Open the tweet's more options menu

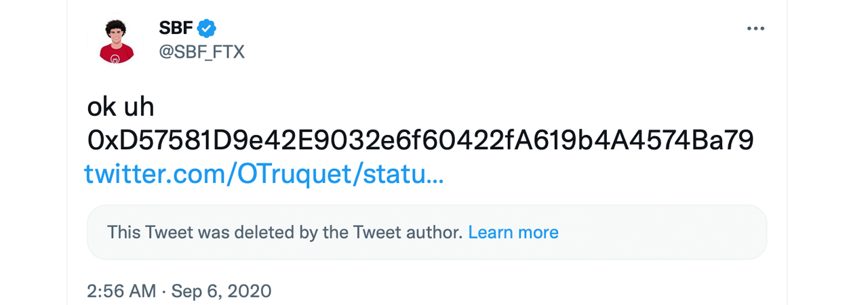coord(755,28)
